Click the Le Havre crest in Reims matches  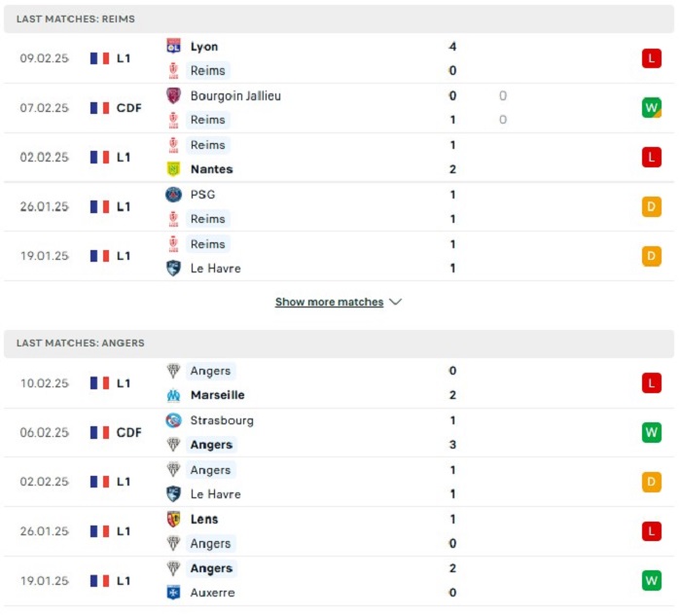click(173, 268)
